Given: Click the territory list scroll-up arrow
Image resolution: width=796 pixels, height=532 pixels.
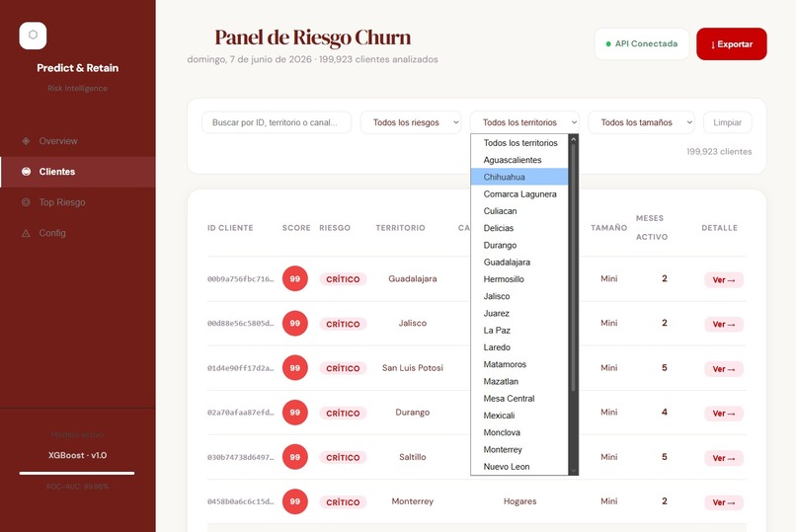Looking at the screenshot, I should coord(573,139).
